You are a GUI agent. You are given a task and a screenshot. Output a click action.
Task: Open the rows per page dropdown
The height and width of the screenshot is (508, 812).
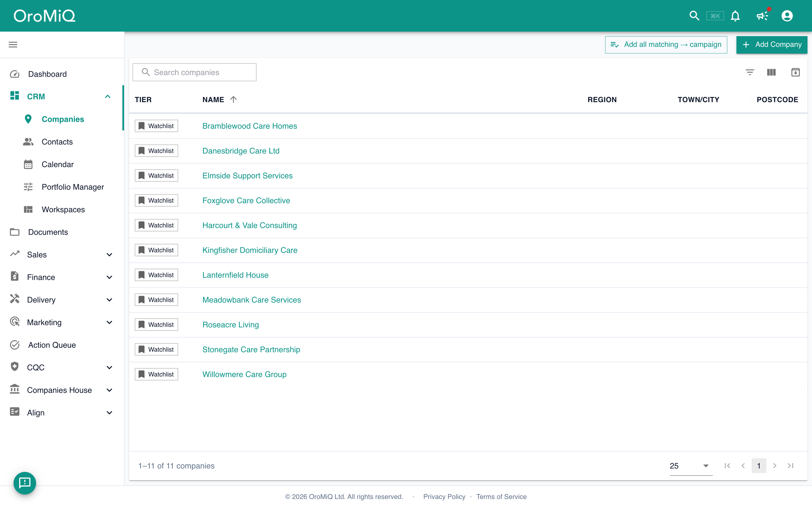coord(691,466)
